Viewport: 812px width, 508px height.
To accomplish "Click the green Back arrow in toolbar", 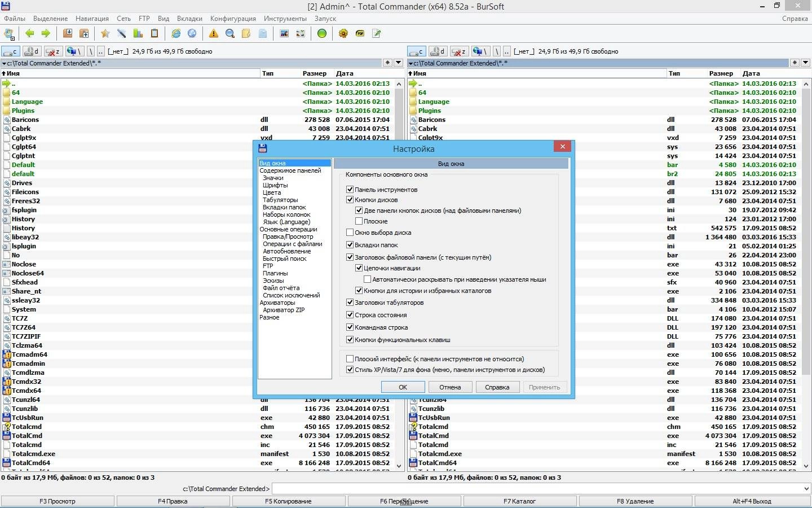I will 29,33.
